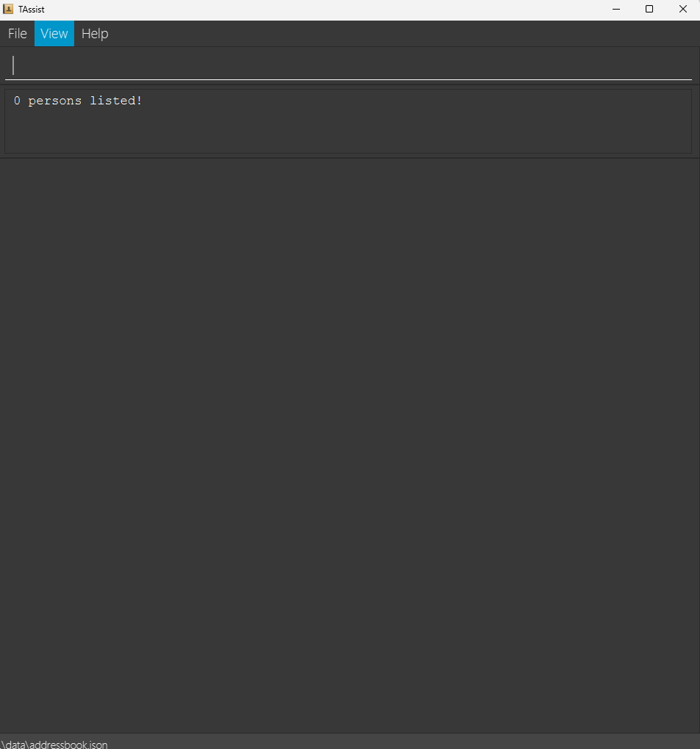Click the '0' count in result display
The width and height of the screenshot is (700, 749).
pos(17,101)
